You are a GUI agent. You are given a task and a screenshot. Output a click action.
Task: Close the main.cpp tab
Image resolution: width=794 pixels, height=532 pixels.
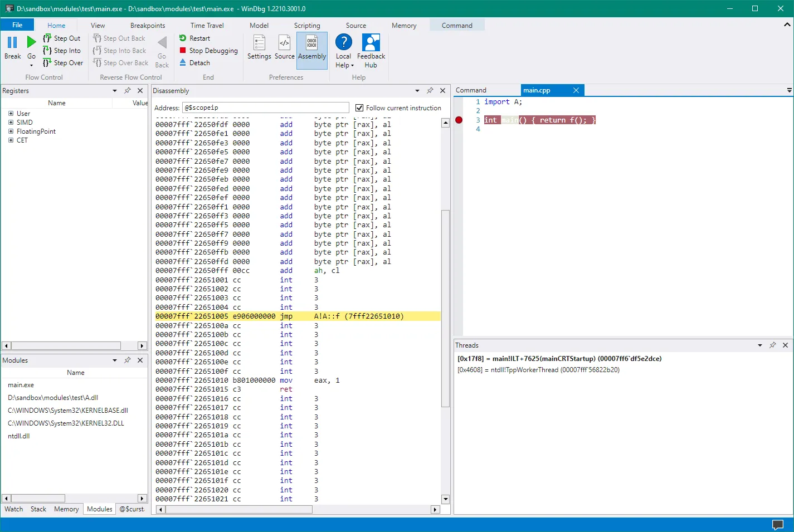pos(576,90)
